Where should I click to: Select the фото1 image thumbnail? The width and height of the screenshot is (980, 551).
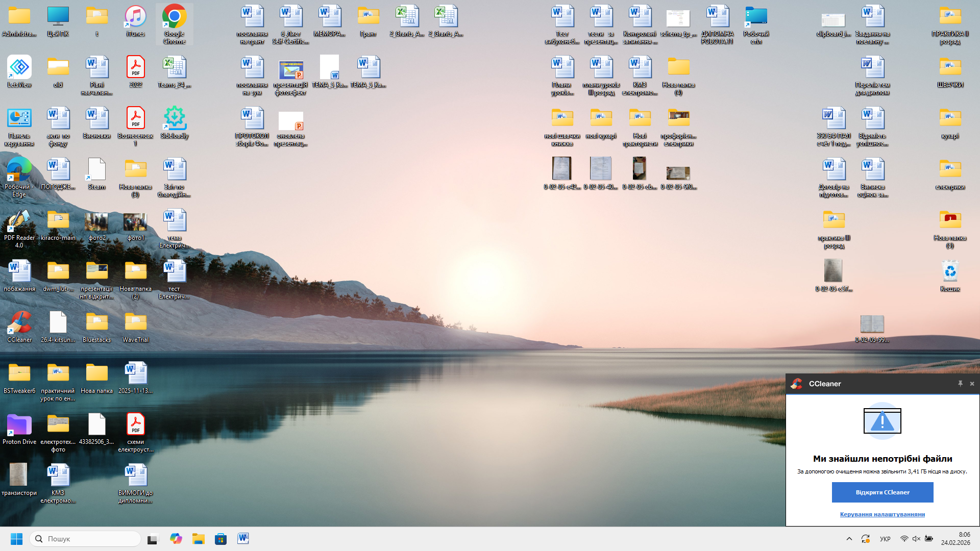135,222
